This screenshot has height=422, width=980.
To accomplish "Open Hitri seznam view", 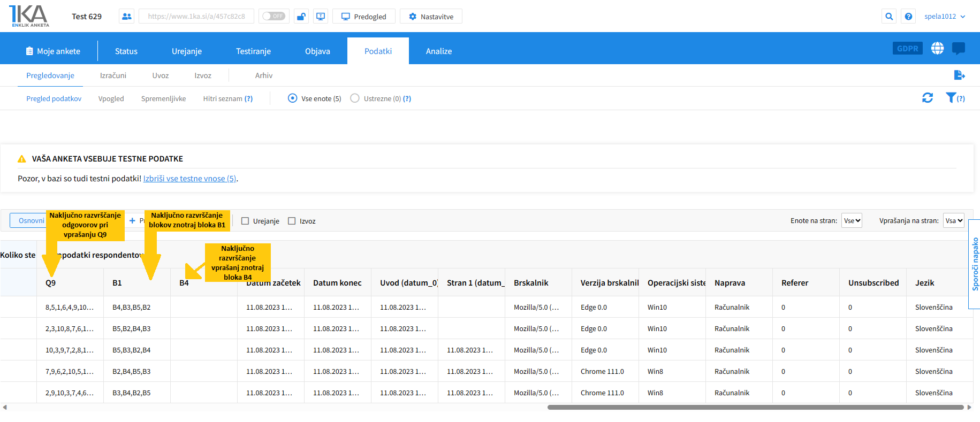I will tap(223, 98).
